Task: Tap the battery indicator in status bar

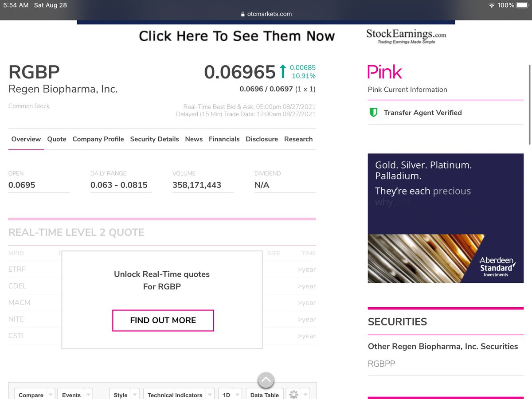Action: tap(523, 5)
